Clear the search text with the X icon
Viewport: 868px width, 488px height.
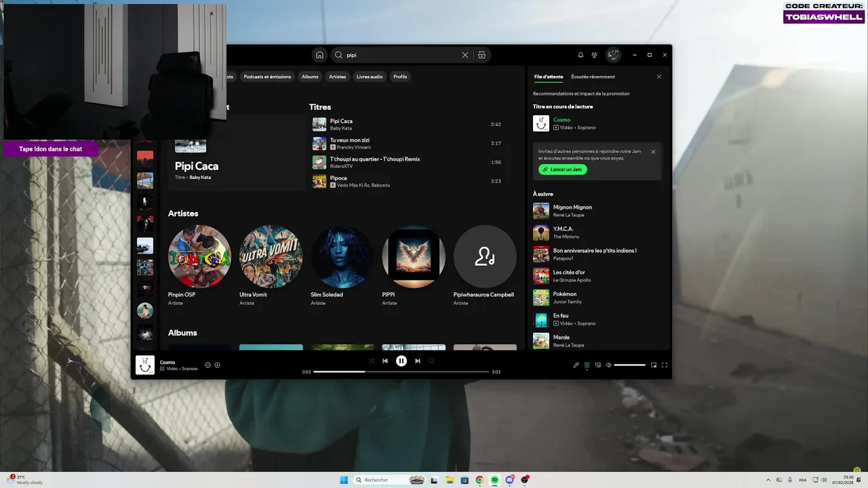(x=465, y=55)
